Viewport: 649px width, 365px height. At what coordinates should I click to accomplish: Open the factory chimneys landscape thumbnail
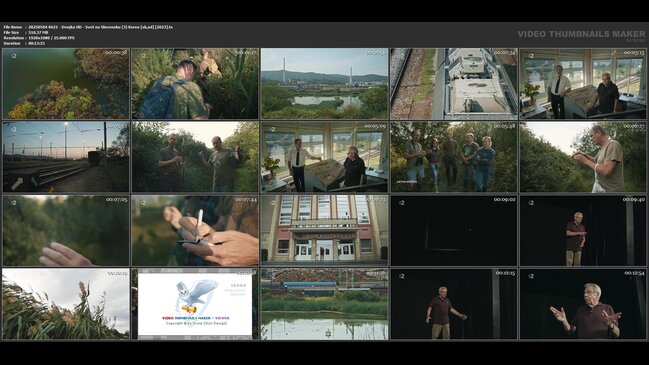coord(324,84)
